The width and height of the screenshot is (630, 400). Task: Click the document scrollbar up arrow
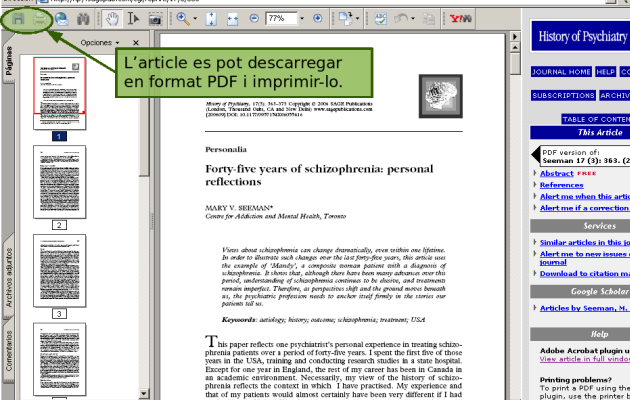[x=515, y=47]
